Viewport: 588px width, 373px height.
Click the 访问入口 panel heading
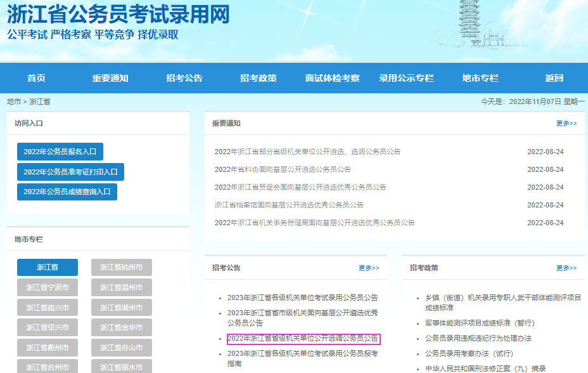(29, 123)
